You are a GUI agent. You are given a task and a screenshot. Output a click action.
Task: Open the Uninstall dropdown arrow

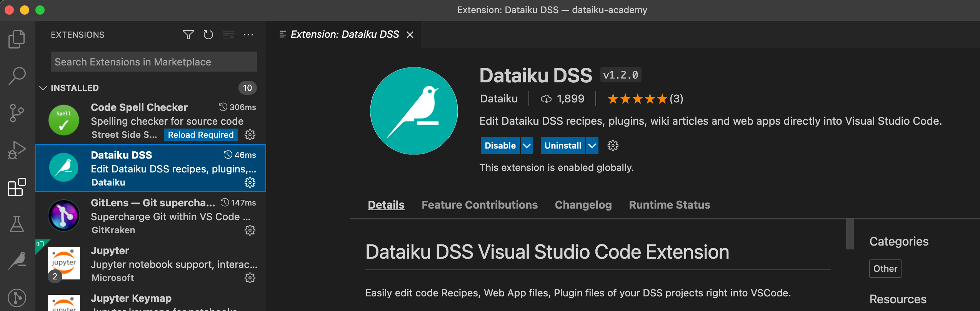pyautogui.click(x=592, y=145)
